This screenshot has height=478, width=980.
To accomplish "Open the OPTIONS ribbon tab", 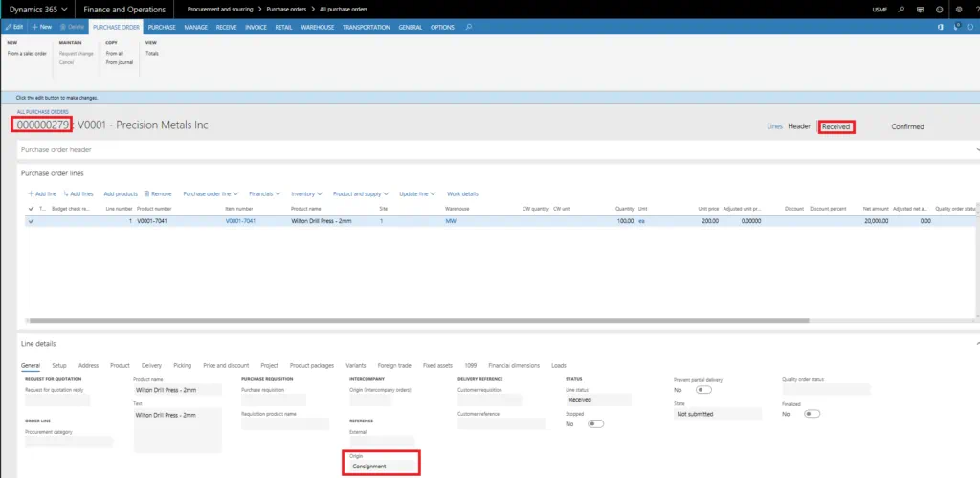I will [442, 28].
